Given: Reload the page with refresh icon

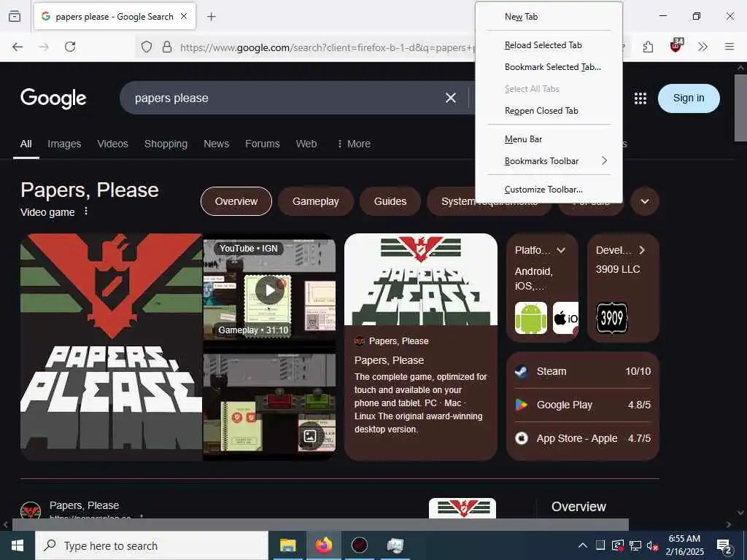Looking at the screenshot, I should pyautogui.click(x=70, y=47).
